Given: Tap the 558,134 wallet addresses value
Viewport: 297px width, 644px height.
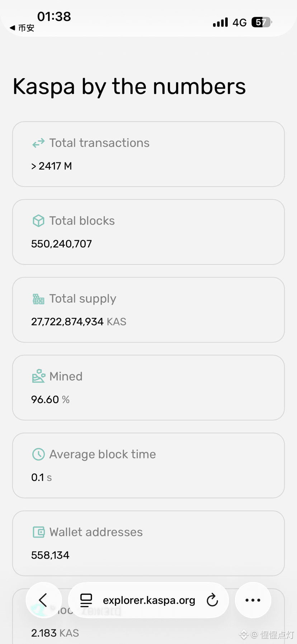Looking at the screenshot, I should tap(50, 555).
